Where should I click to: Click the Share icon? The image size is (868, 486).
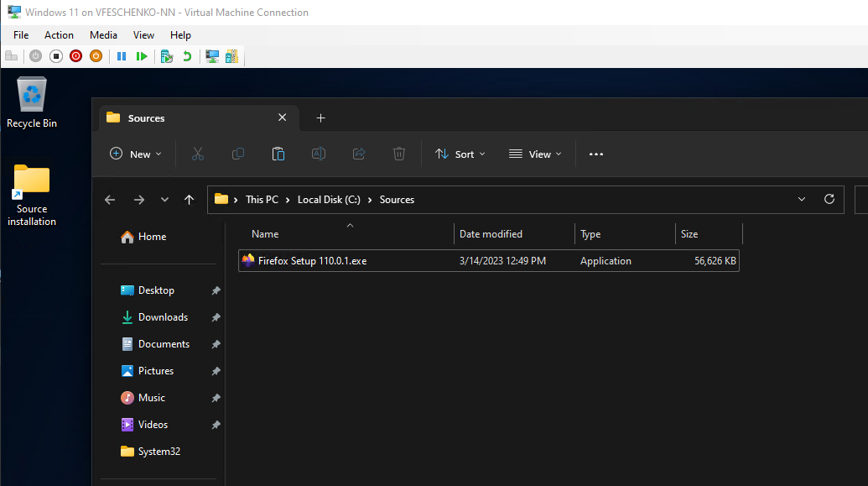click(x=359, y=154)
